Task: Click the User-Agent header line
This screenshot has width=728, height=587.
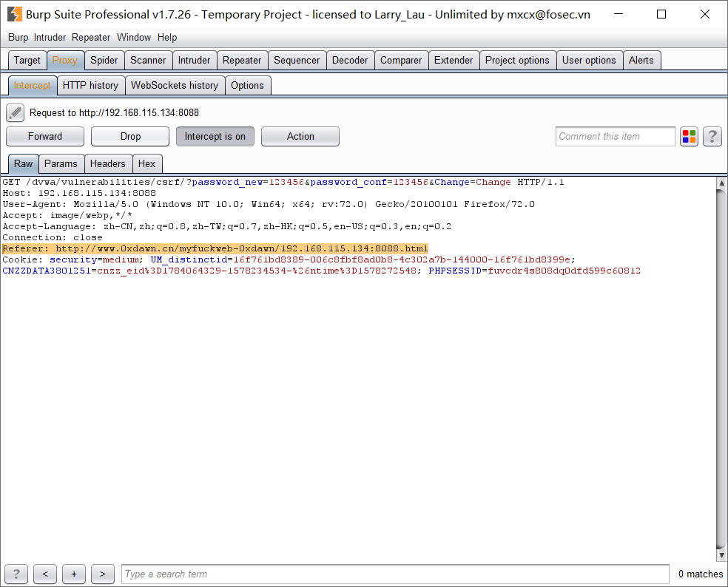Action: [x=269, y=204]
